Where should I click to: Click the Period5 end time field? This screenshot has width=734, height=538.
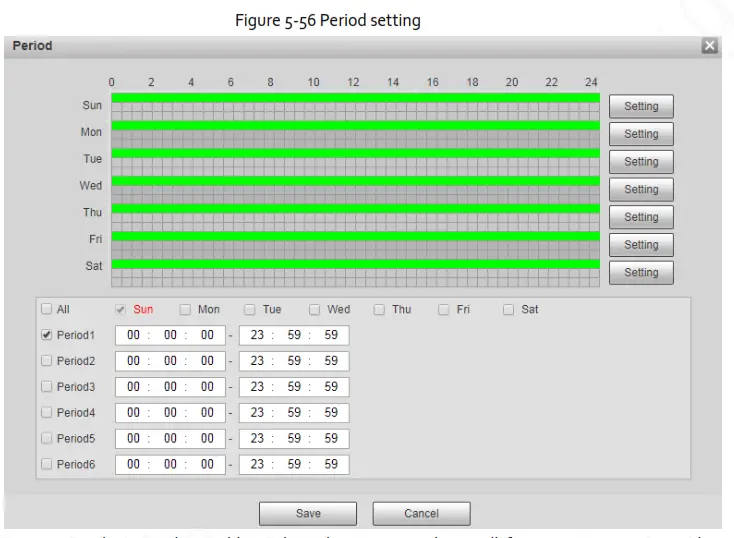coord(294,439)
